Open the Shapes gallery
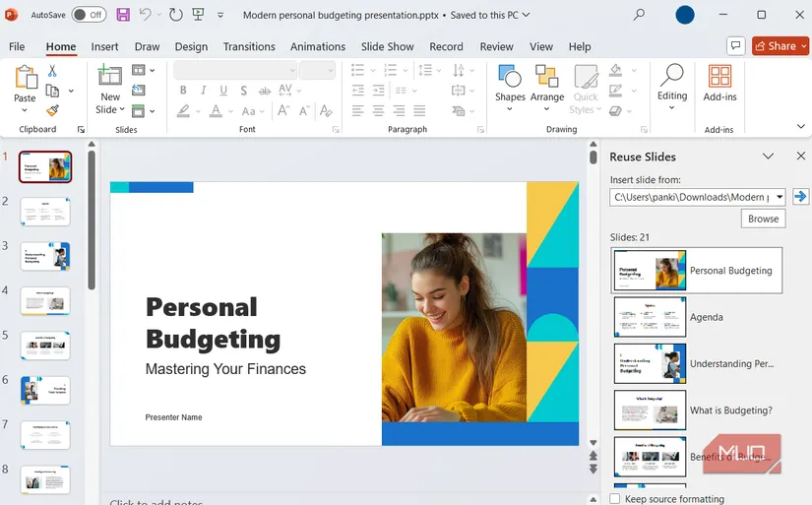Screen dimensions: 812x505 coord(510,88)
